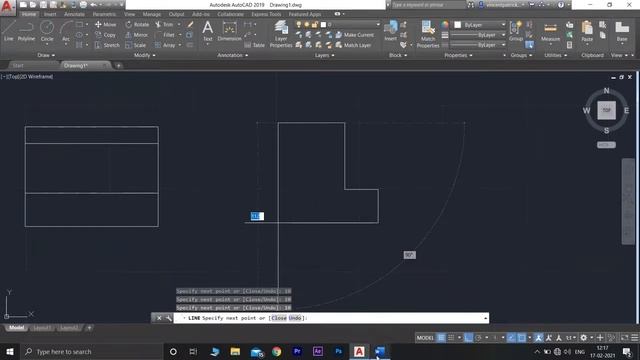The height and width of the screenshot is (360, 640).
Task: Click Make Current layer button
Action: click(354, 35)
